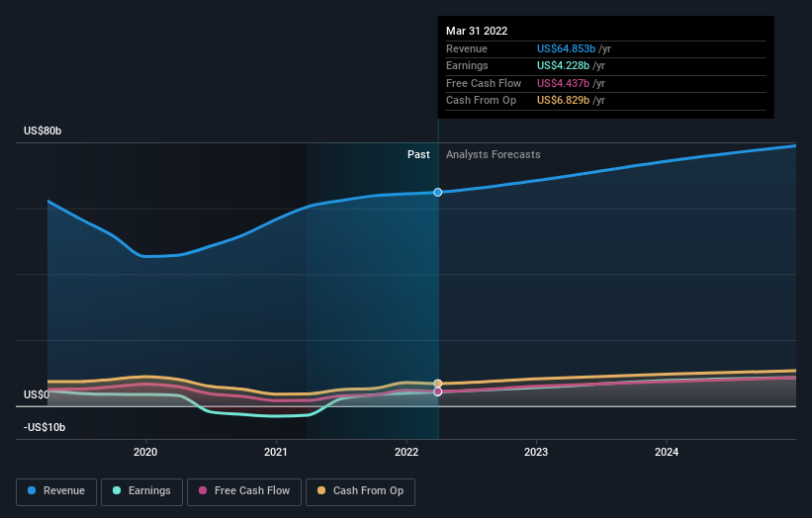
Task: Toggle the Earnings legend series
Action: coord(141,491)
